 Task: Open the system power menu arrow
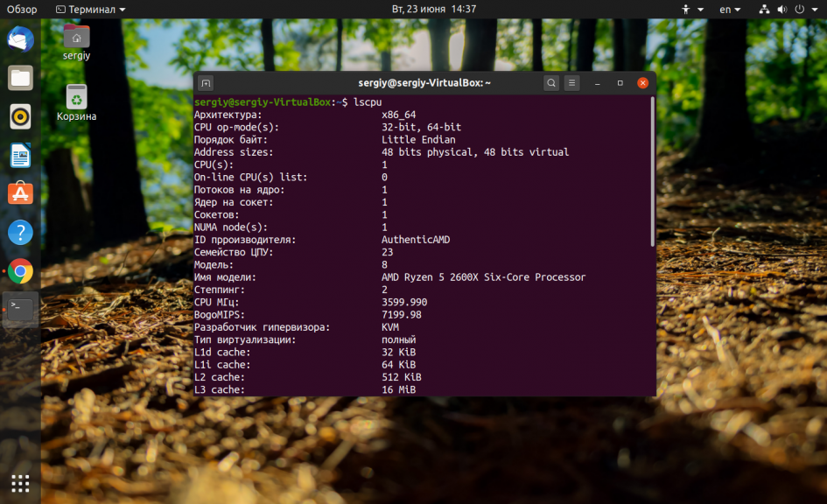pos(814,10)
